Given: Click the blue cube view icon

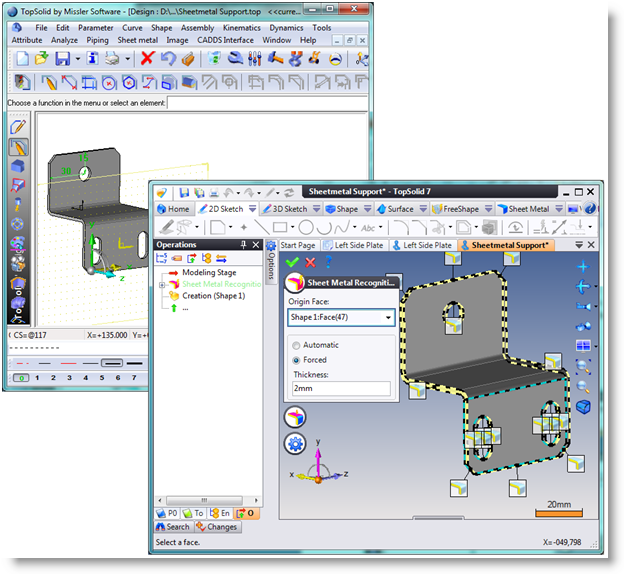Looking at the screenshot, I should pyautogui.click(x=583, y=407).
